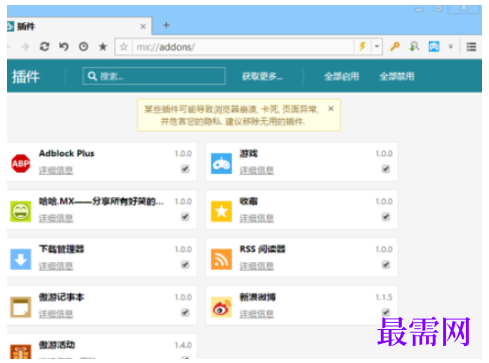Click the RSS 阅读器 plugin title
489x363 pixels.
coord(262,249)
